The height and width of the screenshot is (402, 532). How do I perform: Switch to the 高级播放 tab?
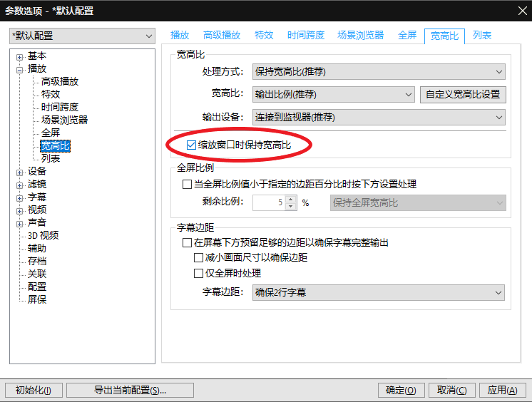click(x=222, y=35)
